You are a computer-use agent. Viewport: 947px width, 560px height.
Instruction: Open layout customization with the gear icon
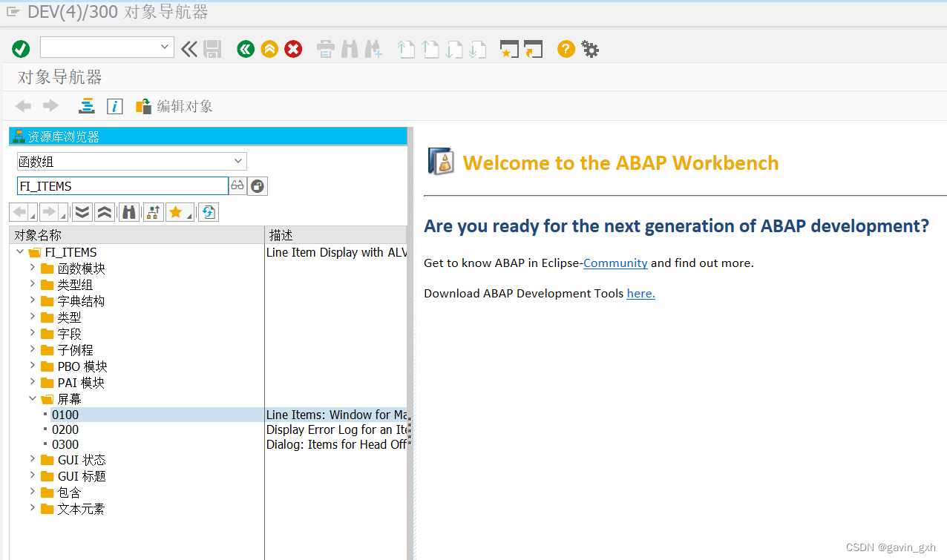pos(590,49)
